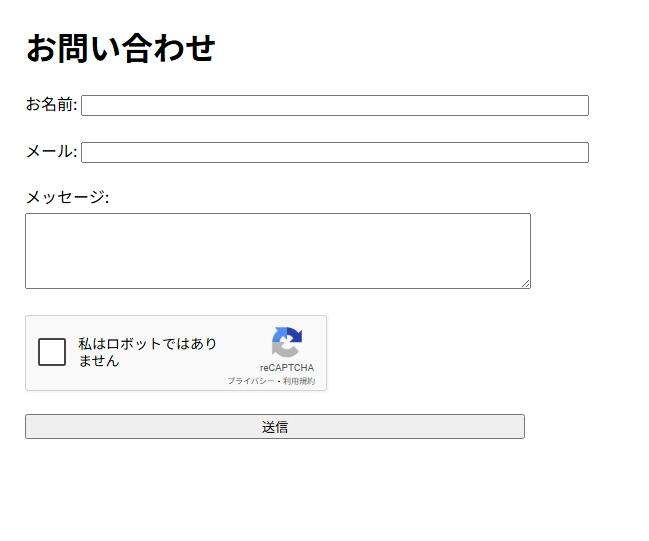Screen dimensions: 649x541
Task: Click the お名前 label text
Action: (x=51, y=105)
